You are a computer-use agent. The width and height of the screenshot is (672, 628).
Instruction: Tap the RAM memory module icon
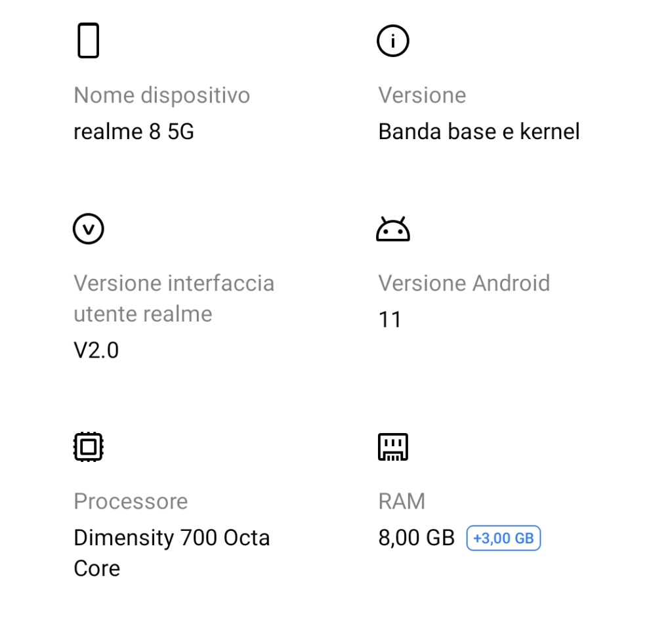tap(392, 447)
